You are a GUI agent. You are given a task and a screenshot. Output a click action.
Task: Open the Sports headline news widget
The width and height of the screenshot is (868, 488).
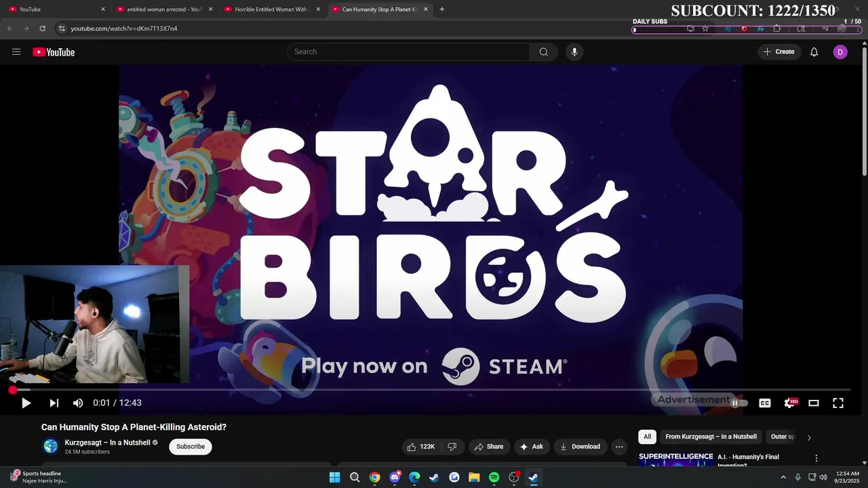pos(38,477)
